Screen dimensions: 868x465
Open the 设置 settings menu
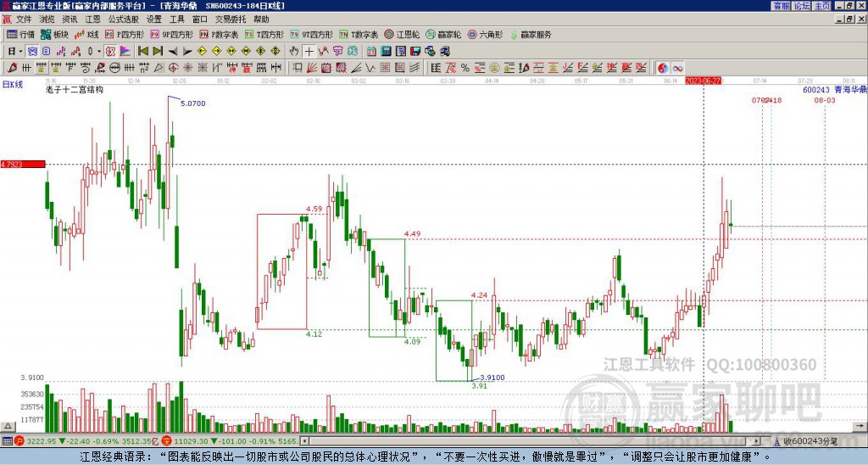pyautogui.click(x=154, y=20)
